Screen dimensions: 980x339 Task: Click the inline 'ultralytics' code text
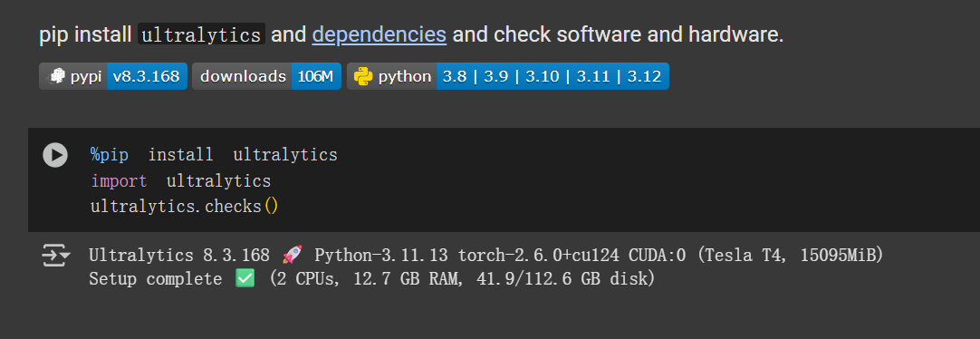202,34
